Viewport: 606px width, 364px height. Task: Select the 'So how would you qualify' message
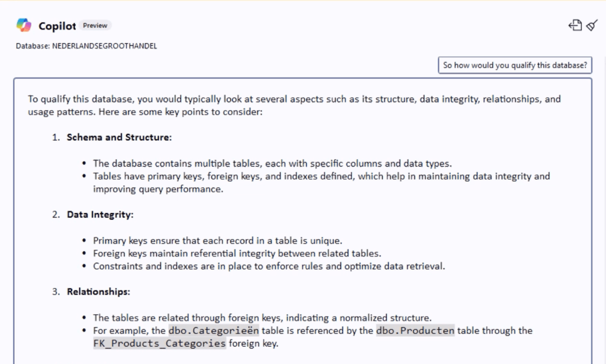pyautogui.click(x=515, y=65)
